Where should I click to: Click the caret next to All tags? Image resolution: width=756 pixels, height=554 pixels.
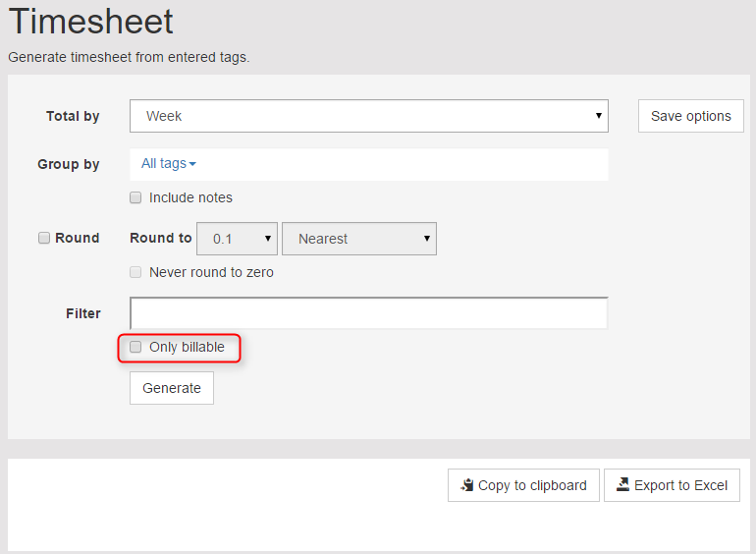[192, 164]
